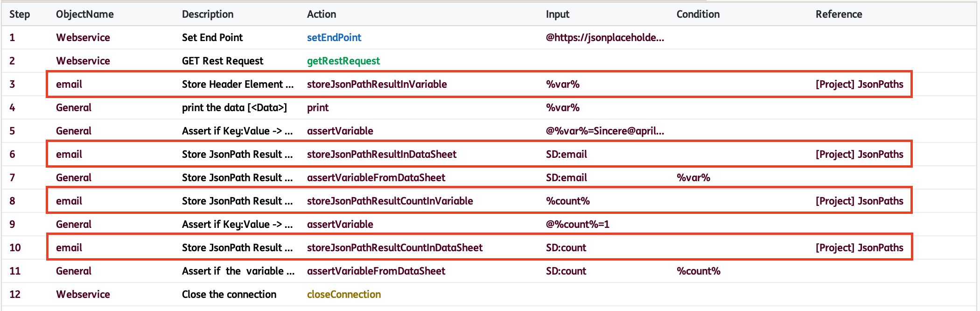Select General object in step 9
Screen dimensions: 980x311
tap(74, 224)
